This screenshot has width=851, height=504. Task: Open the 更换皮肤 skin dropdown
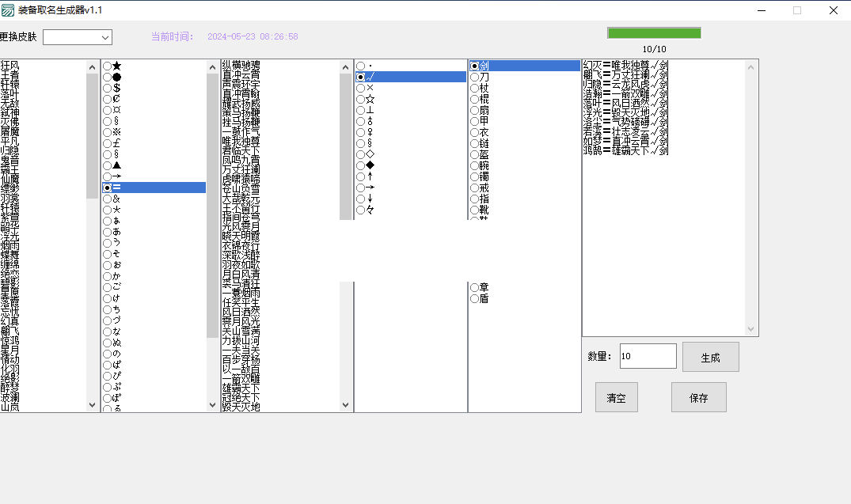click(x=78, y=37)
